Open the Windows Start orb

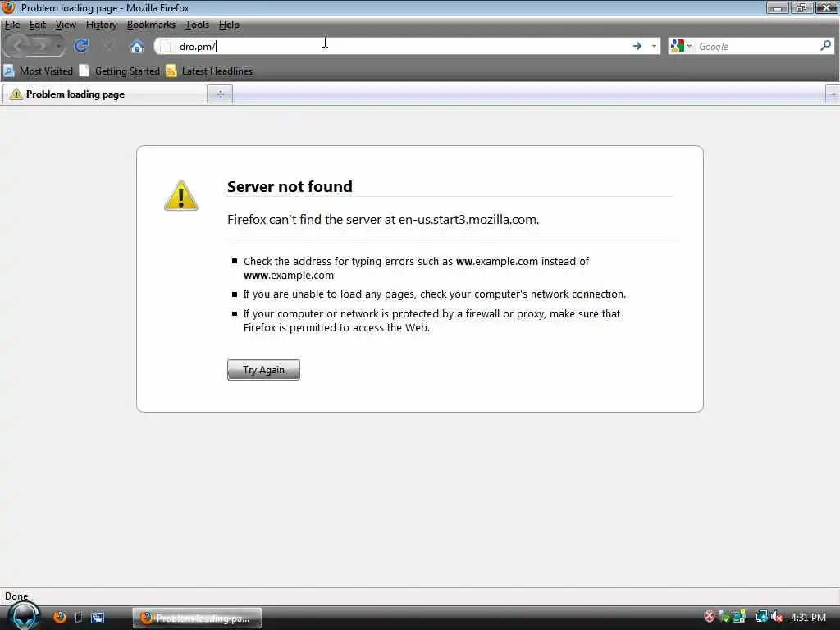(23, 616)
